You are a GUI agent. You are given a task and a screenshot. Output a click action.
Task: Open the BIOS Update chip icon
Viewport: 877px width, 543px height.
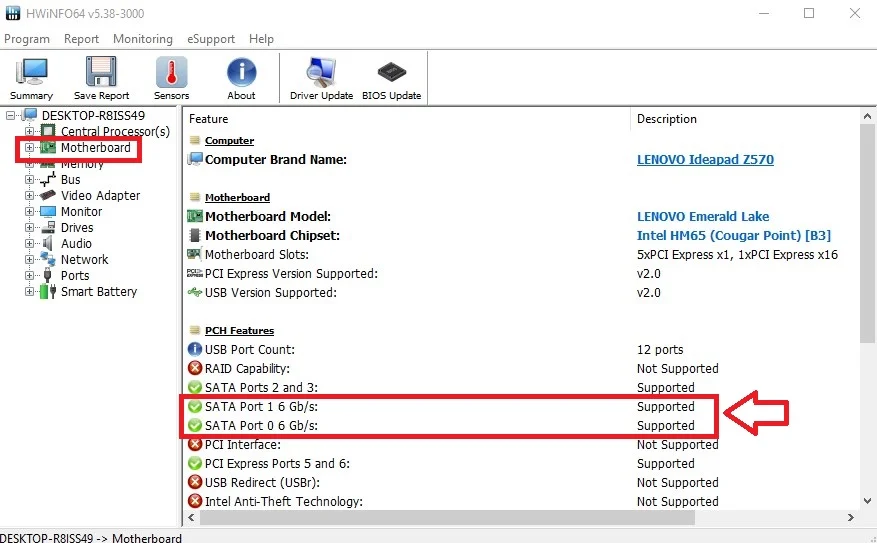pos(392,79)
